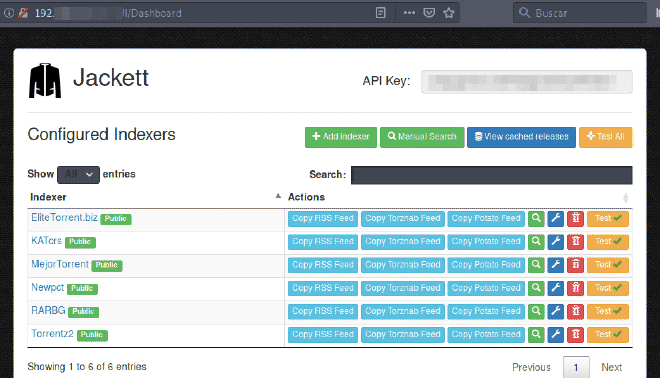Copy Torznab Feed for KATcrs
Viewport: 660px width, 378px height.
[x=403, y=242]
